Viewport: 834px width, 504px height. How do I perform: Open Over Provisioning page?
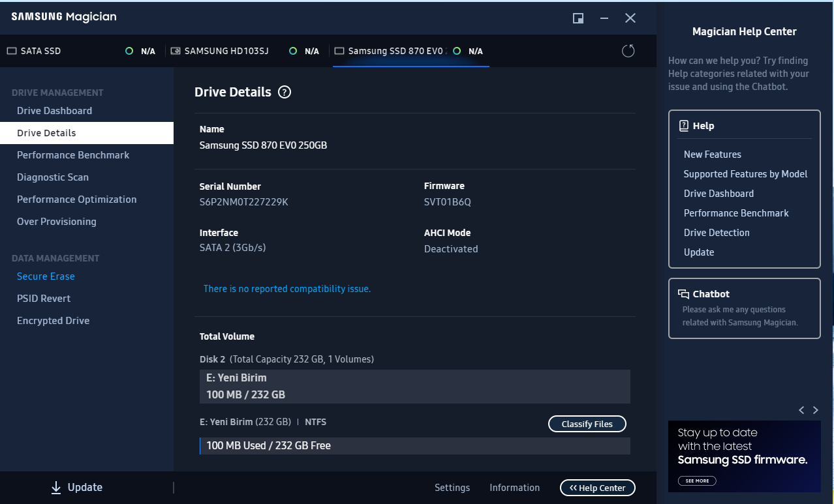(57, 222)
